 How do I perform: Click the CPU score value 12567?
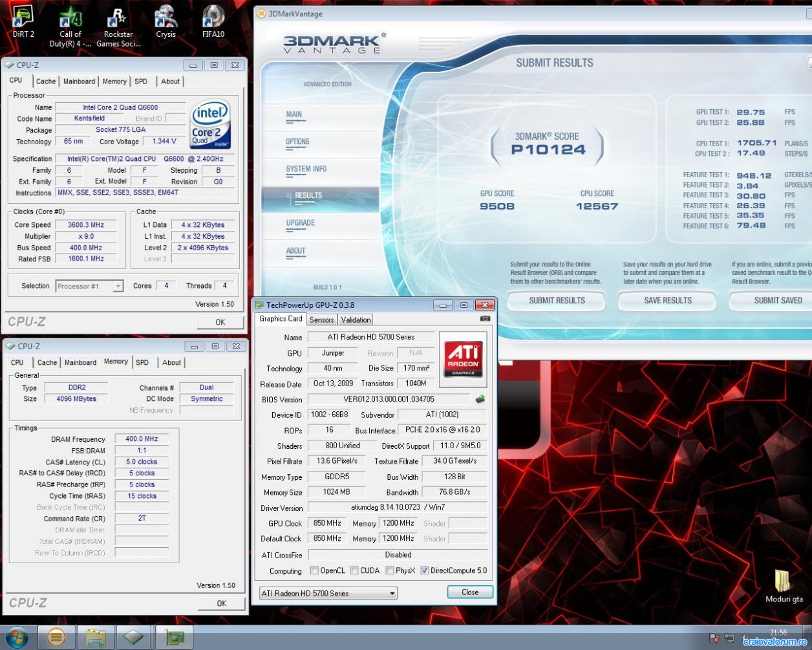(x=597, y=206)
